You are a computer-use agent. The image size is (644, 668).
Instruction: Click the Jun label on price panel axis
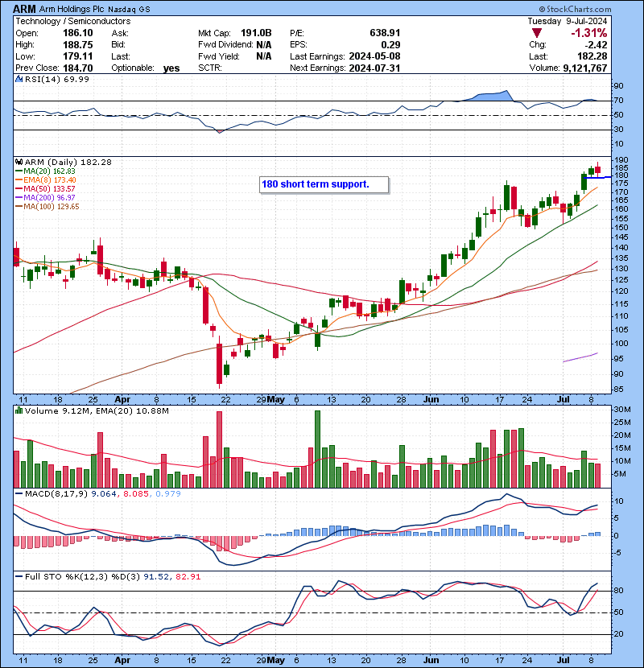pyautogui.click(x=431, y=400)
